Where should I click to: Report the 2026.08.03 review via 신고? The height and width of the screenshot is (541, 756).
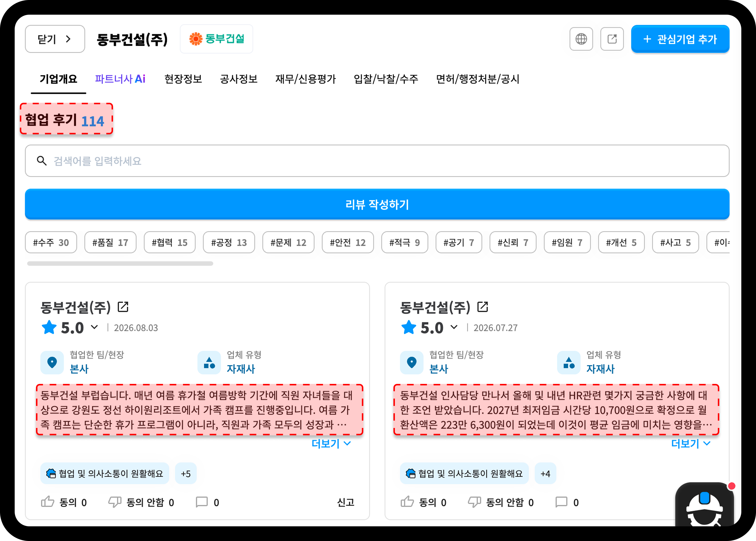click(346, 502)
